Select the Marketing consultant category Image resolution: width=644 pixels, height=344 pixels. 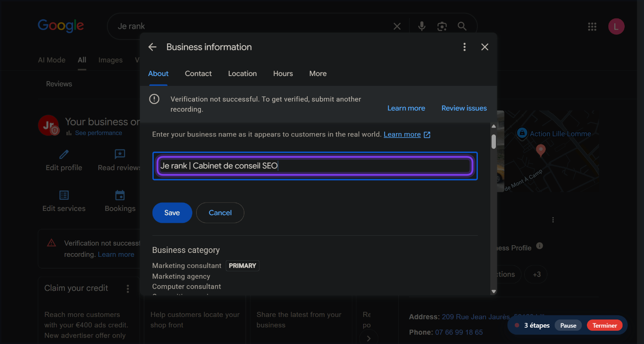click(x=187, y=266)
